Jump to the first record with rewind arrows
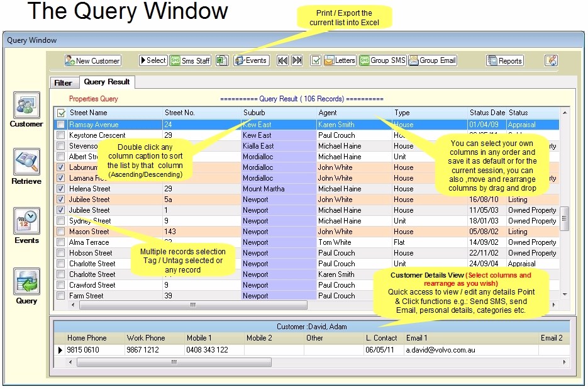588x389 pixels. point(284,60)
